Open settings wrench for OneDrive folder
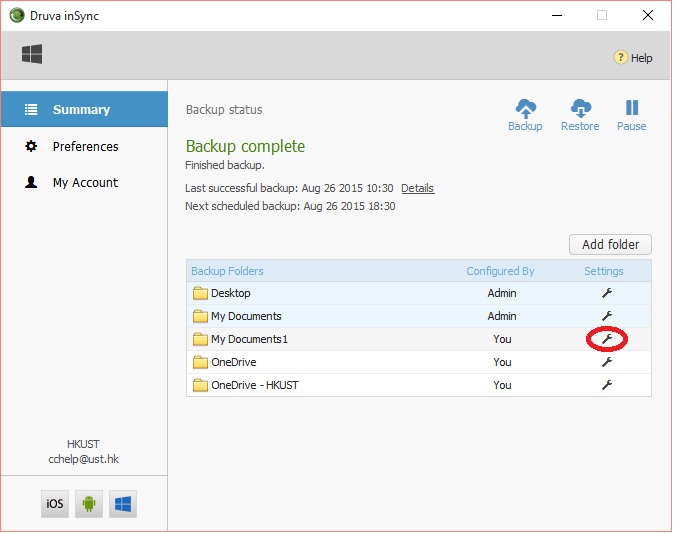 pos(605,362)
